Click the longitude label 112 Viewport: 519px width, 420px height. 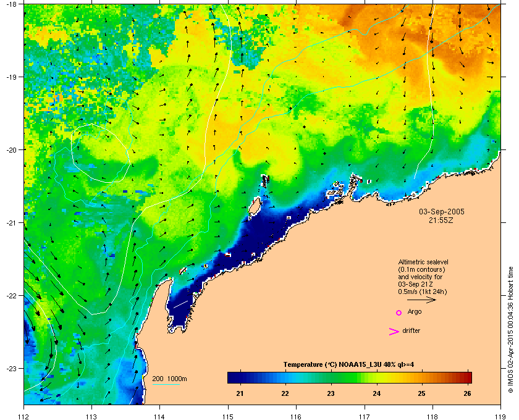point(24,416)
